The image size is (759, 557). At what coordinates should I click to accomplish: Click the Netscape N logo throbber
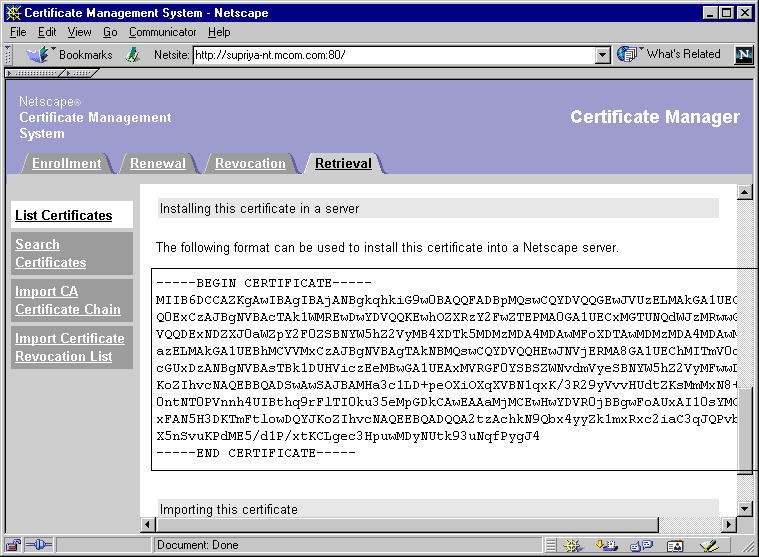tap(744, 55)
